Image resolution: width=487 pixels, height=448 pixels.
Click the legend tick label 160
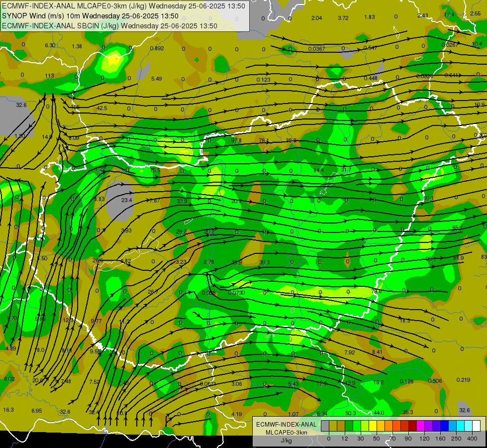[440, 439]
